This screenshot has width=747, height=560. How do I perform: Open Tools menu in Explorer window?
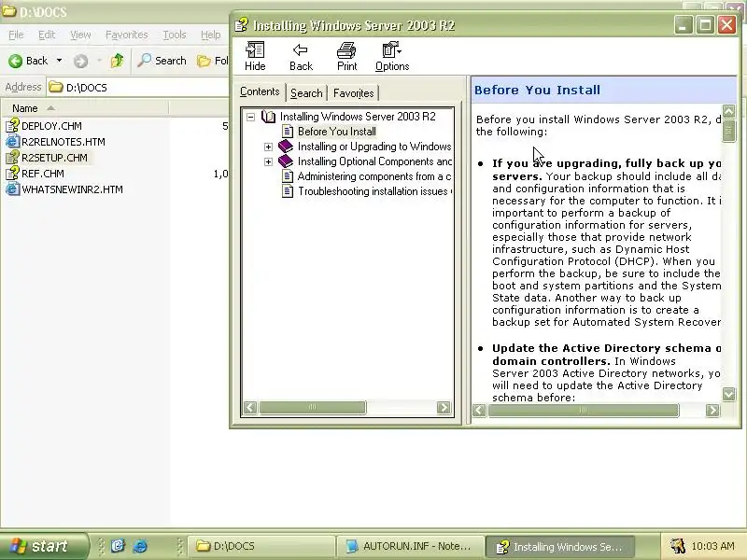pyautogui.click(x=175, y=35)
